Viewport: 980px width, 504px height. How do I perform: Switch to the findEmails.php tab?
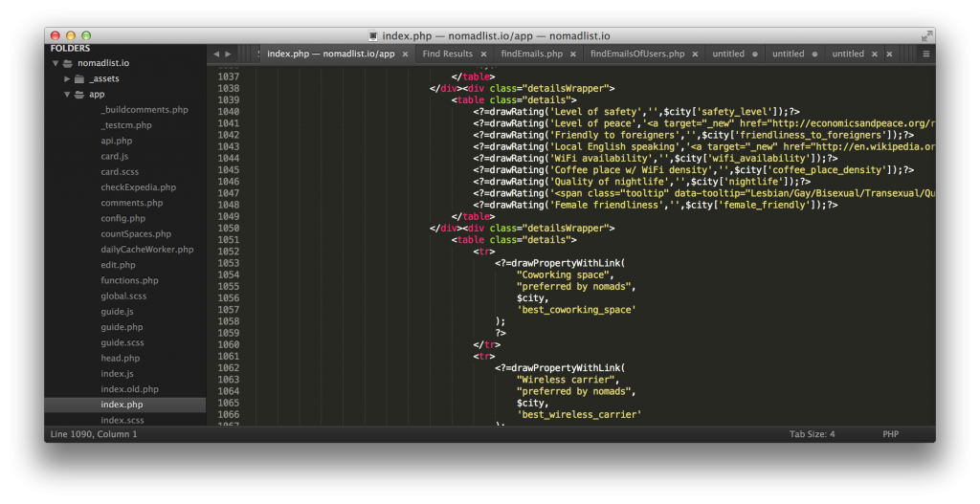531,55
